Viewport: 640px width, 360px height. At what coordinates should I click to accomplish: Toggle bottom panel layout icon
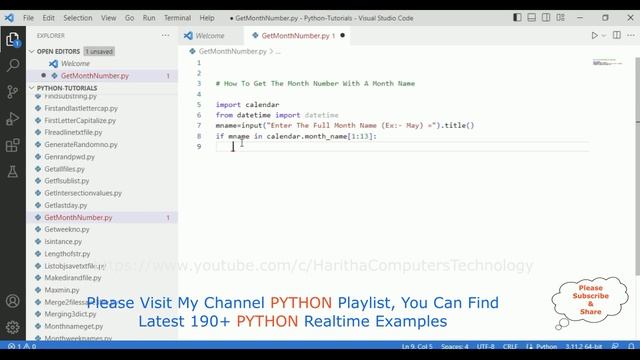pos(531,18)
